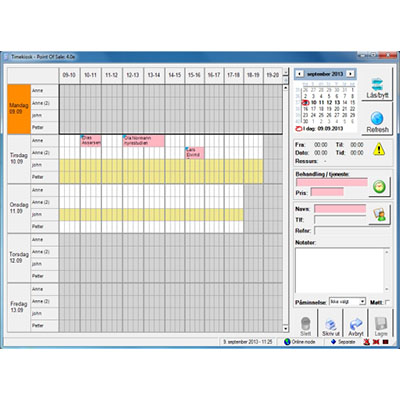This screenshot has height=400, width=400.
Task: Click the Skriv ut printer icon
Action: (x=330, y=324)
